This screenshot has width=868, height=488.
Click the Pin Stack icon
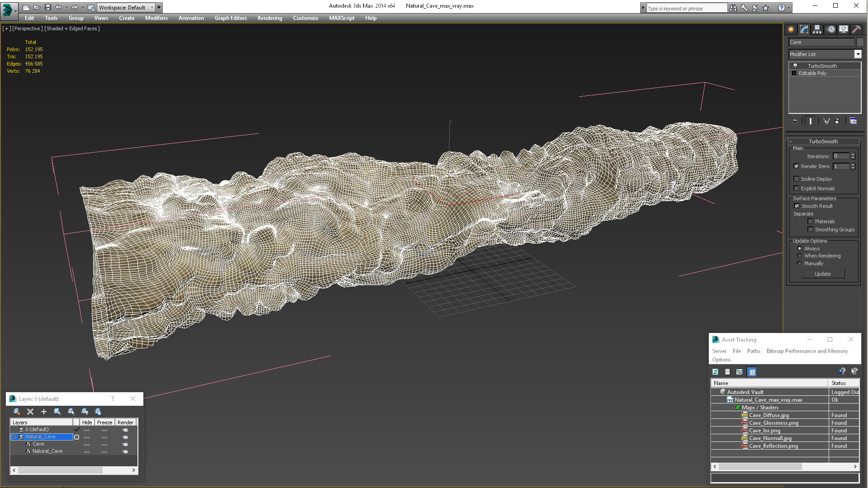pos(795,121)
